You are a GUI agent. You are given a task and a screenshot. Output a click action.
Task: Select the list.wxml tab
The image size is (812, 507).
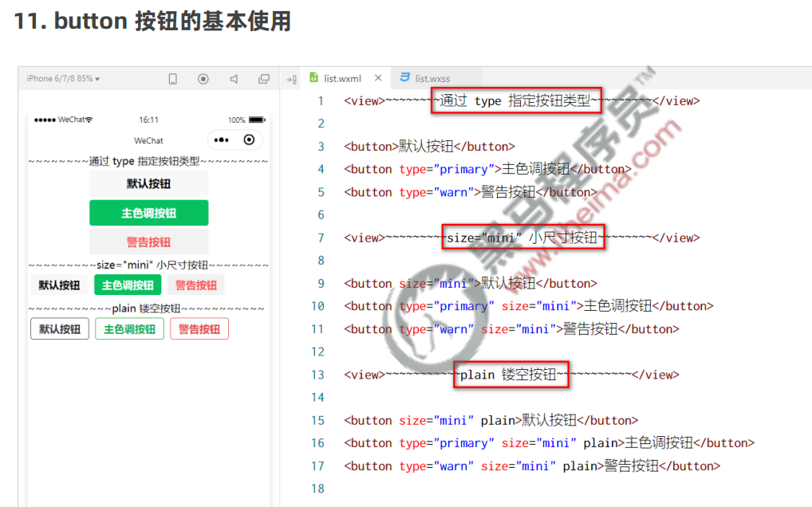coord(342,78)
